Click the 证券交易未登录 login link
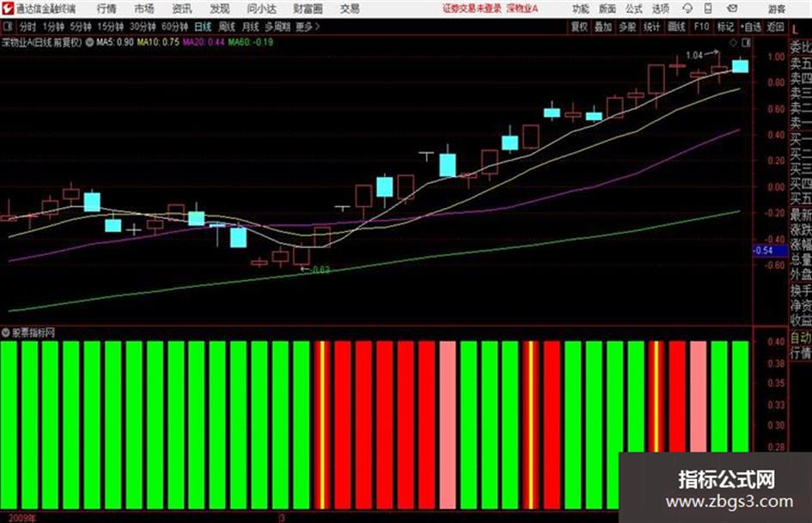This screenshot has width=812, height=523. [x=472, y=9]
